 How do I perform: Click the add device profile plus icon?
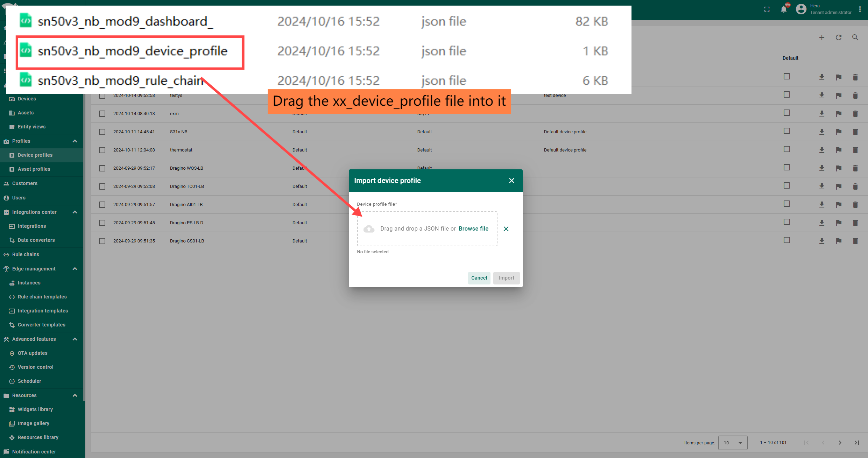822,37
